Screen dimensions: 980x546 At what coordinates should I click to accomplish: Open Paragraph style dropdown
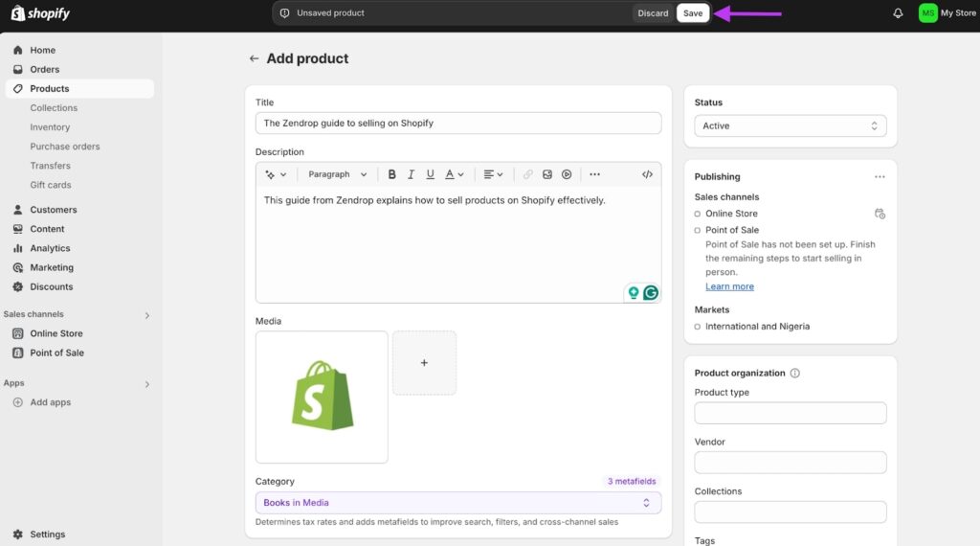click(x=338, y=174)
